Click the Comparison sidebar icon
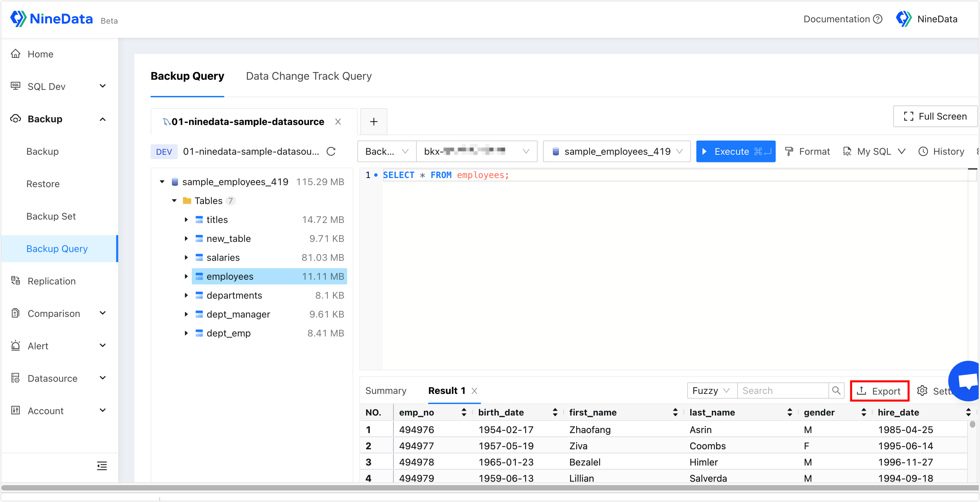The image size is (980, 502). 16,313
